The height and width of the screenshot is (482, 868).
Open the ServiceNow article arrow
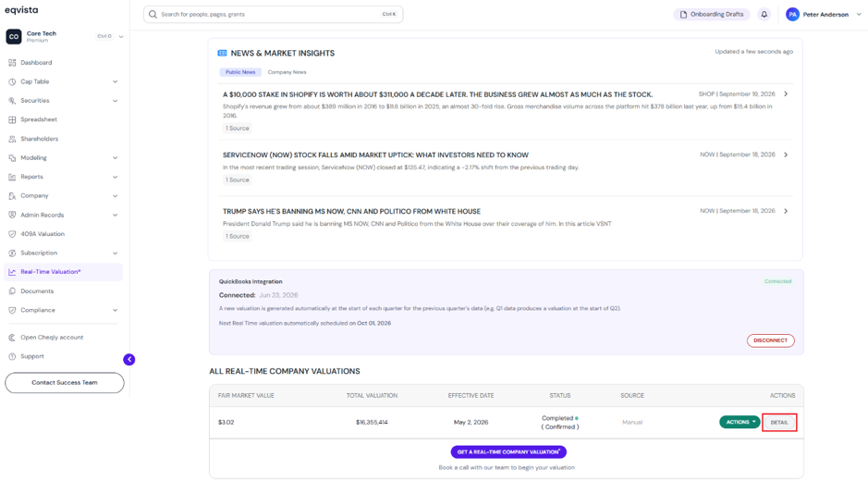tap(786, 154)
